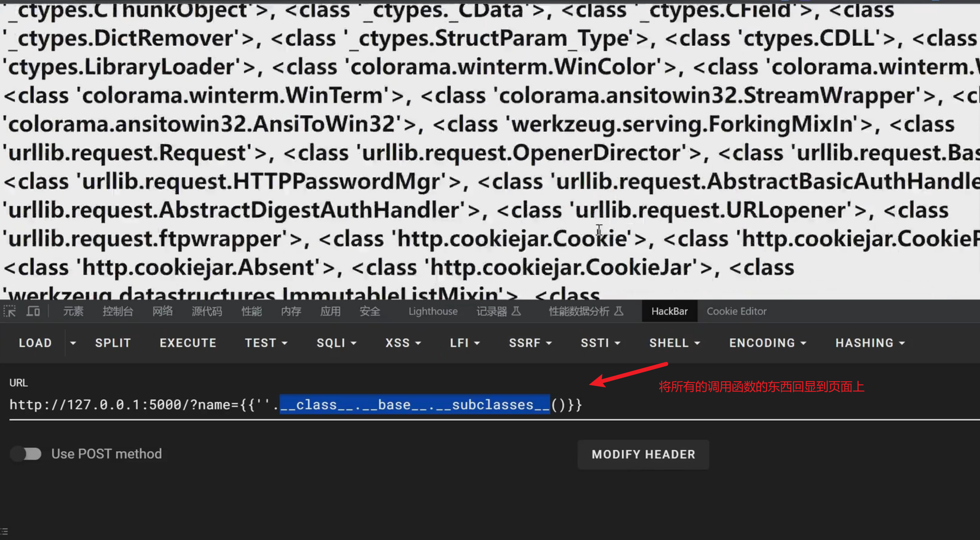The width and height of the screenshot is (980, 540).
Task: Expand the LOAD arrow dropdown
Action: pyautogui.click(x=73, y=343)
